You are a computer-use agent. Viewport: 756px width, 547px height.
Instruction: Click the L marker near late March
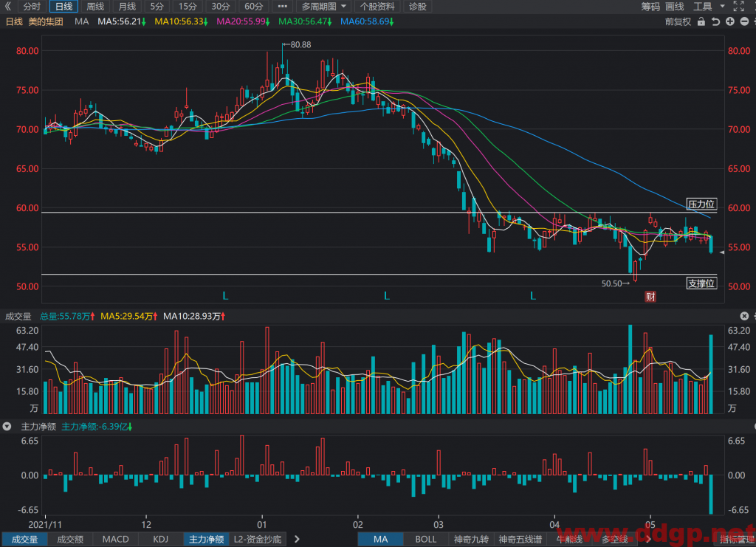tap(533, 296)
